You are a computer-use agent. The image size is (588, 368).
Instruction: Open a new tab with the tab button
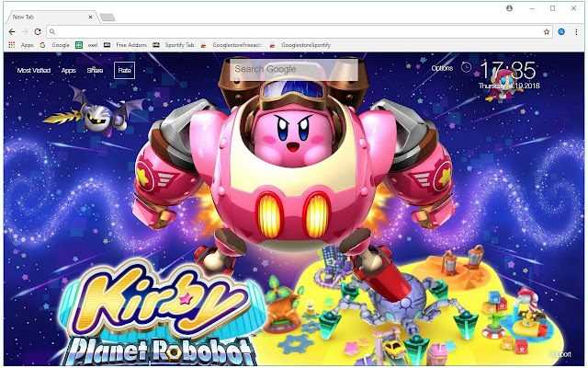(x=107, y=17)
